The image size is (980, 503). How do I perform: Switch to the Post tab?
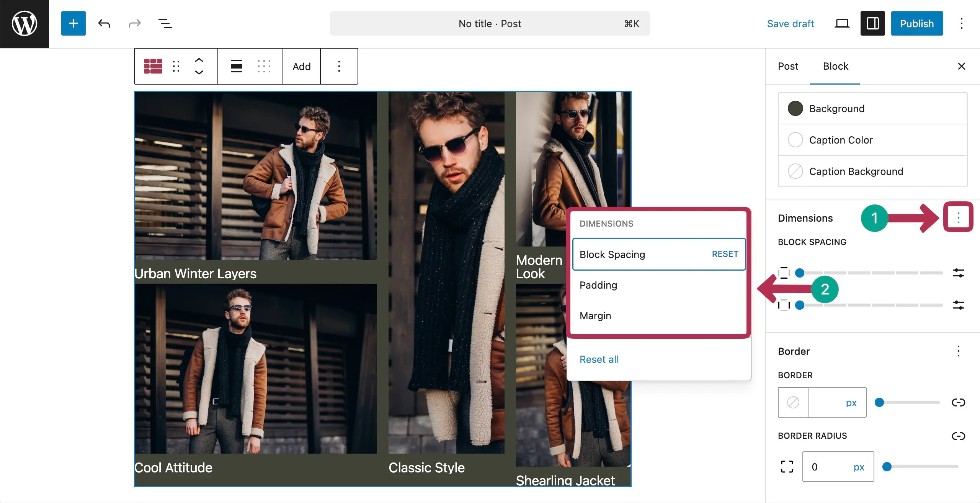(x=787, y=66)
